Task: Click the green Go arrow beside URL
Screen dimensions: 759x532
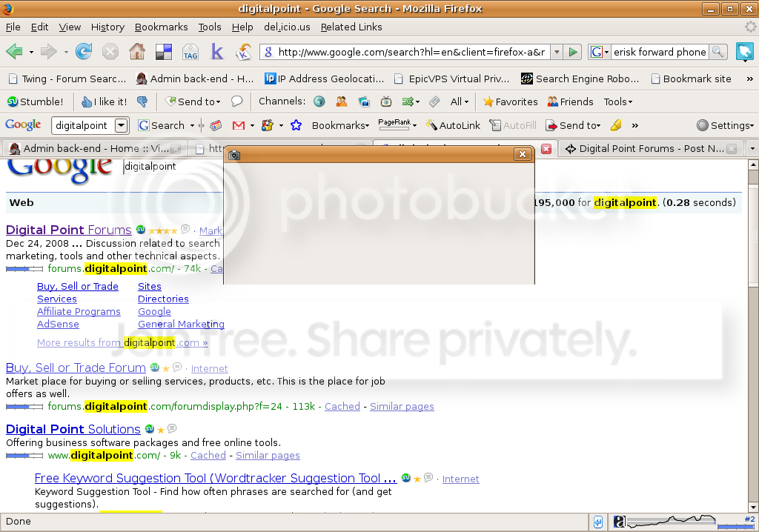Action: coord(573,52)
